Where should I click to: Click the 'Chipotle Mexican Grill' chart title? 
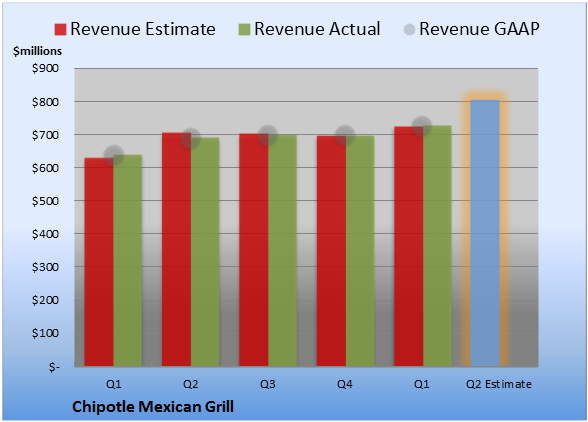[153, 407]
